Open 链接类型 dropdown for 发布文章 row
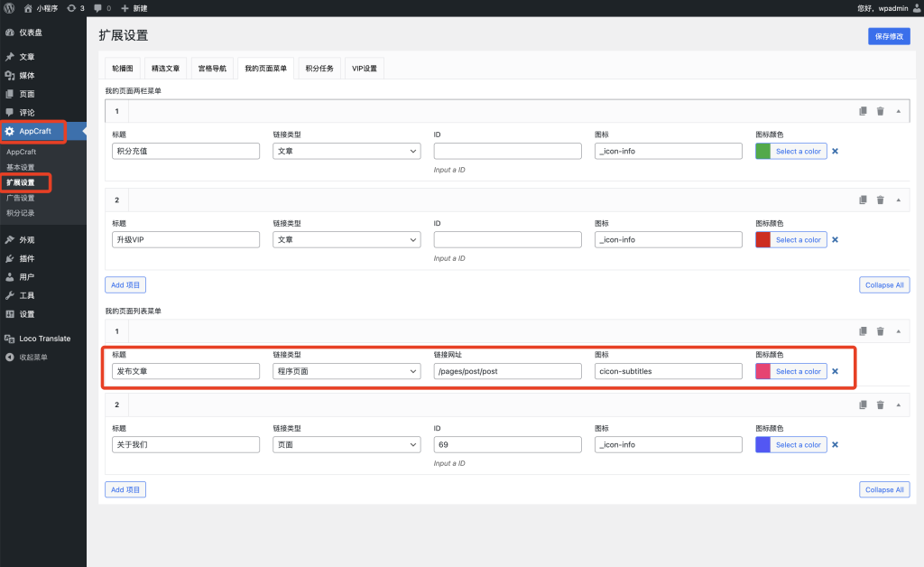 (x=346, y=371)
